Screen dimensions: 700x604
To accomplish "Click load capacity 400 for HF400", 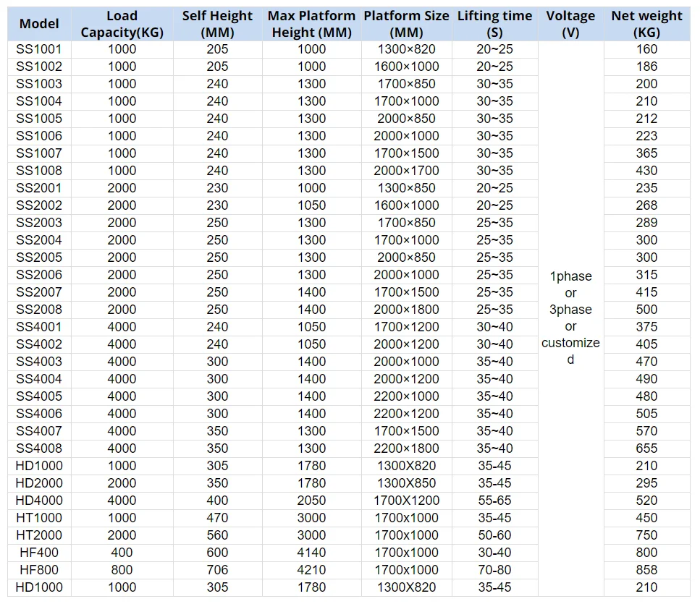I will point(122,553).
